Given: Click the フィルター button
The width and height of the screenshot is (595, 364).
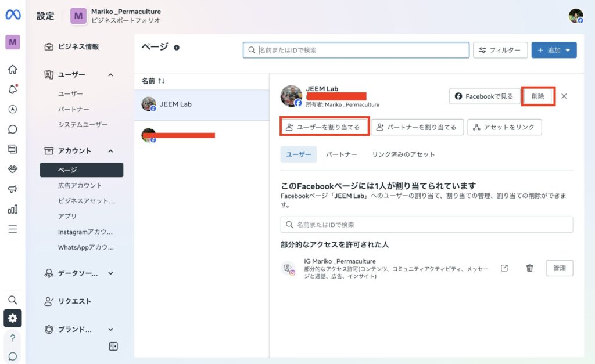Looking at the screenshot, I should pos(500,51).
